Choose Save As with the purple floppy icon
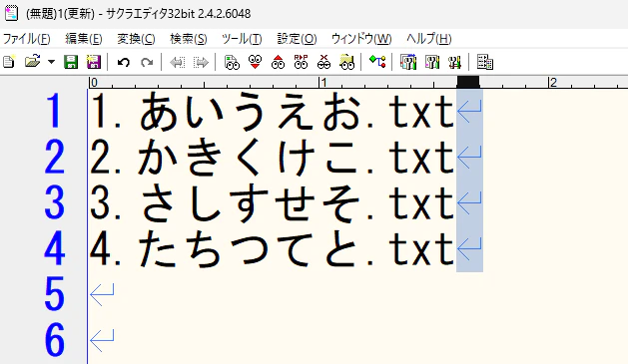628x364 pixels. point(94,62)
